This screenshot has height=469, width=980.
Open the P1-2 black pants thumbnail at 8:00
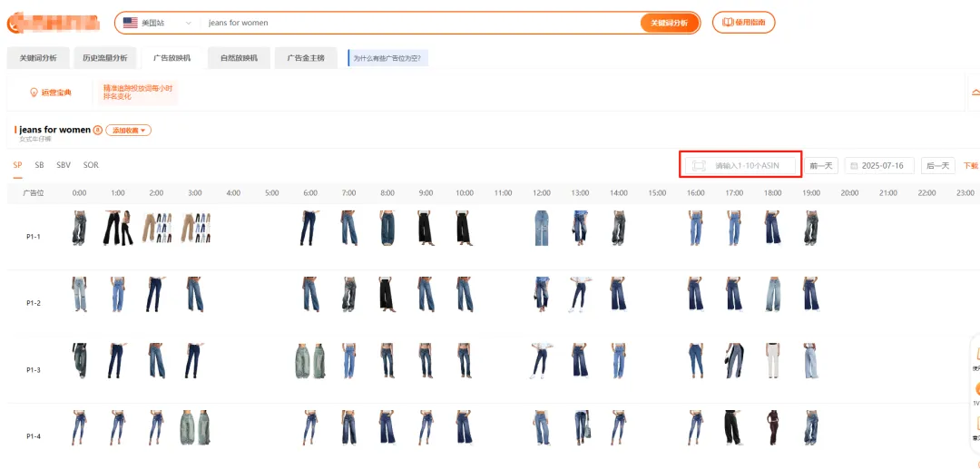point(387,294)
